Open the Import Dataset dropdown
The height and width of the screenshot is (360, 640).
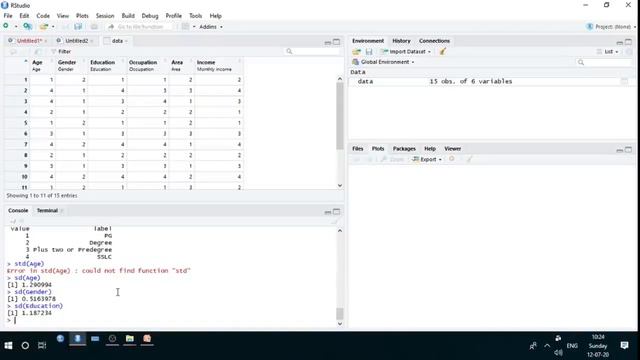(405, 52)
